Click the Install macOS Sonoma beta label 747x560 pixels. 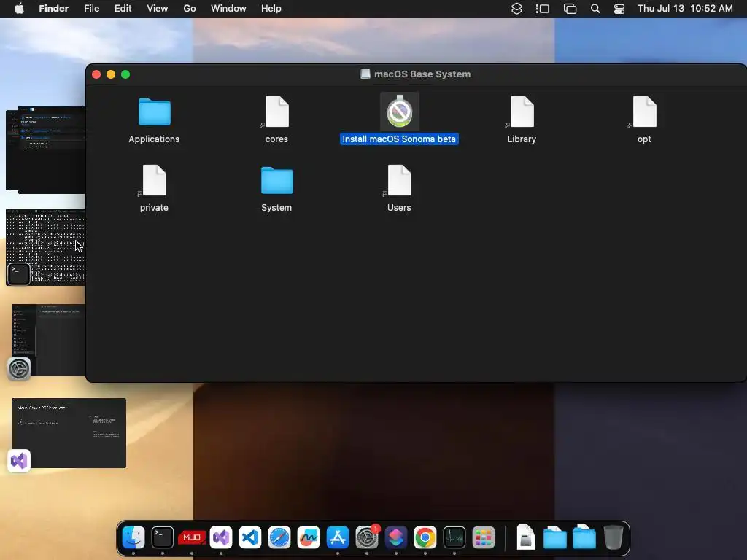tap(399, 139)
